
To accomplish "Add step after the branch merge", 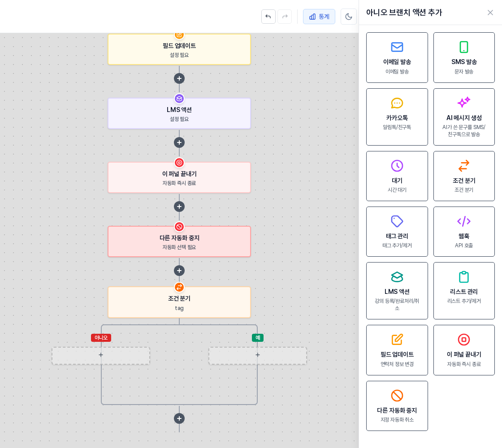I will [x=179, y=418].
